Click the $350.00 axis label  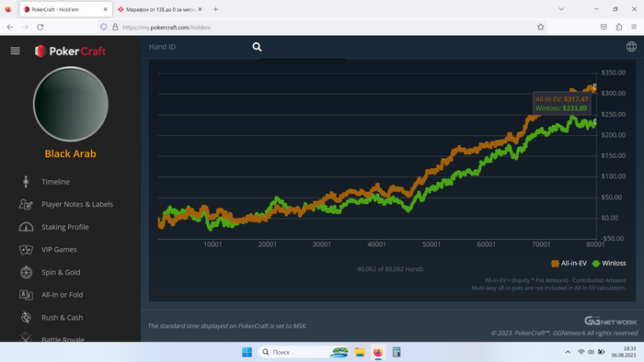pos(614,73)
